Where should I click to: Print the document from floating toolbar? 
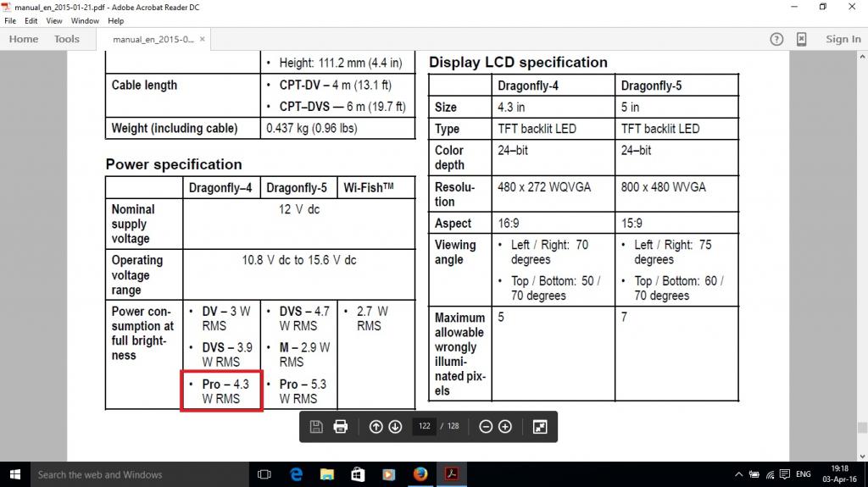click(341, 426)
